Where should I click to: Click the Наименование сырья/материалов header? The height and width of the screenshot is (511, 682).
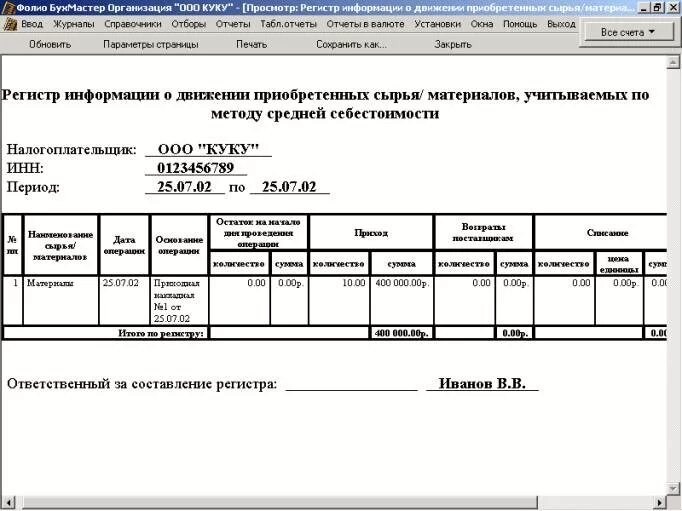(x=60, y=245)
